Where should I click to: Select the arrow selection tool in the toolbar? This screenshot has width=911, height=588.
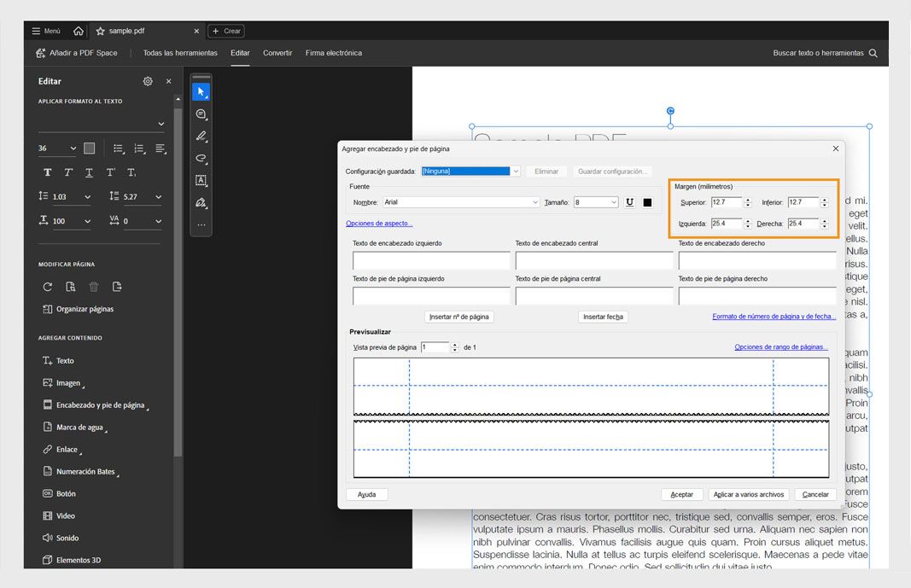(x=201, y=91)
